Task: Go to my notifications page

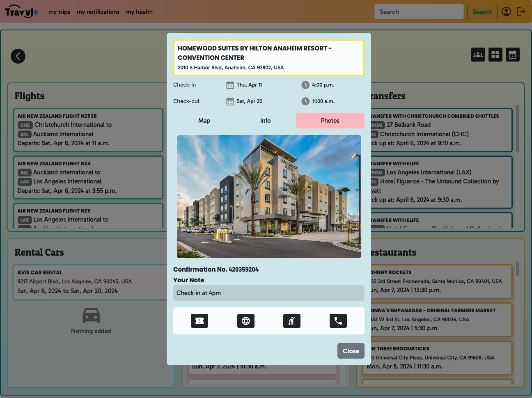Action: pos(98,12)
